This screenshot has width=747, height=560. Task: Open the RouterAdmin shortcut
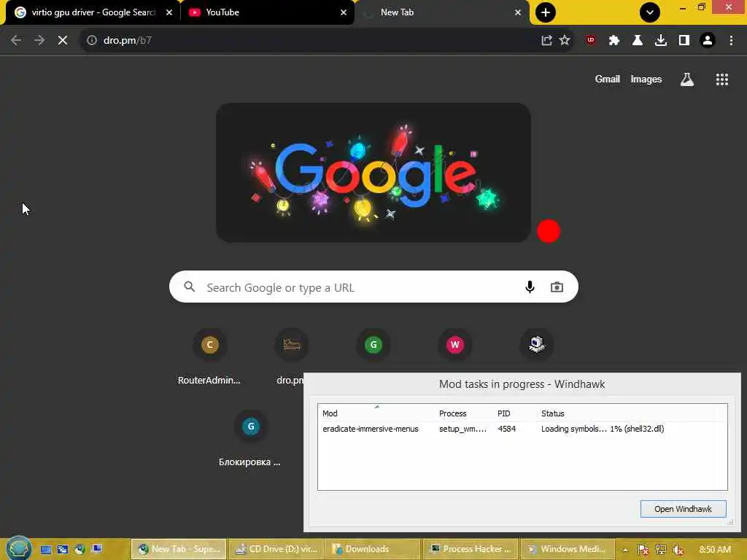[209, 357]
